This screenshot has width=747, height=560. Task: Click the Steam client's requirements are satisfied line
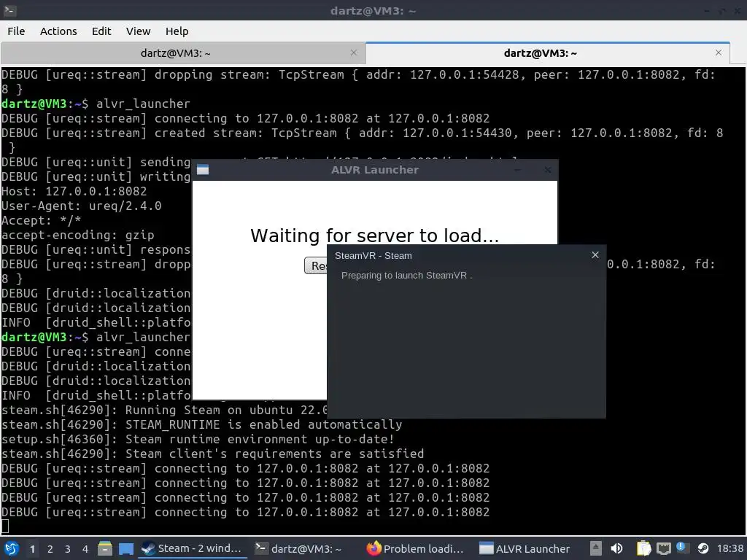click(212, 454)
